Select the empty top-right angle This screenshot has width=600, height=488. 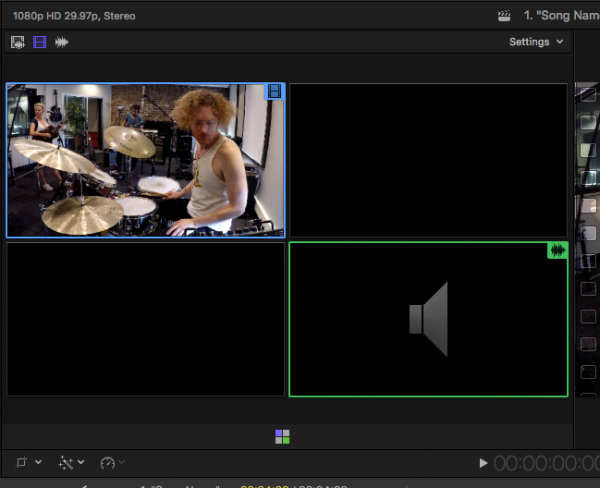(428, 160)
